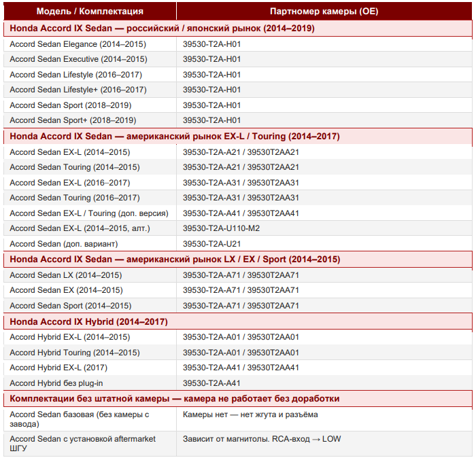
Task: Click '39530-T2A-A71 / 39530T2AA71' in Sport 2014–2015 row
Action: (x=241, y=306)
